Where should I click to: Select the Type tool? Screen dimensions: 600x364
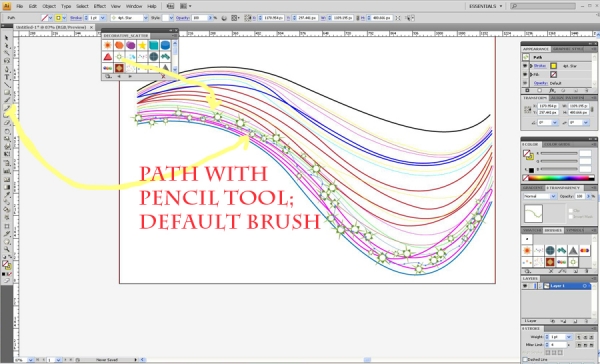(7, 77)
